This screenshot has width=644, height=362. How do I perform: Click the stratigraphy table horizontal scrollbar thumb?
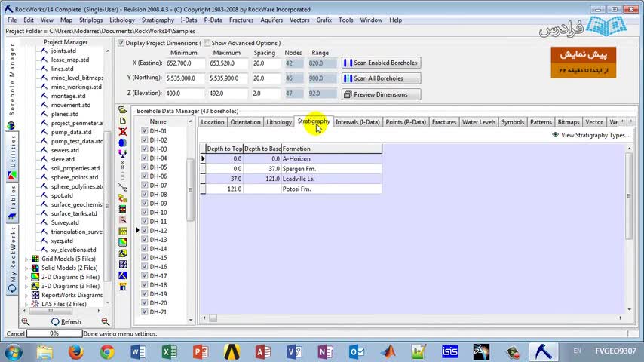click(213, 318)
